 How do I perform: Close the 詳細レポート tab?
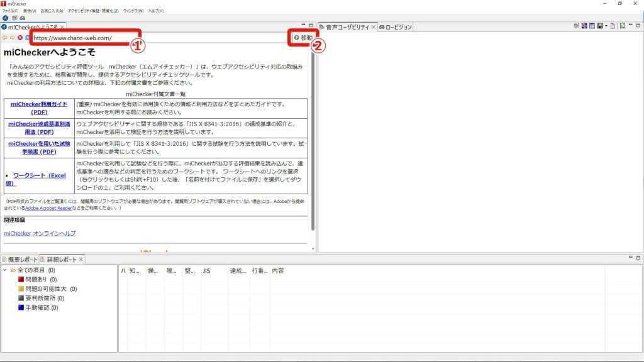click(x=81, y=260)
